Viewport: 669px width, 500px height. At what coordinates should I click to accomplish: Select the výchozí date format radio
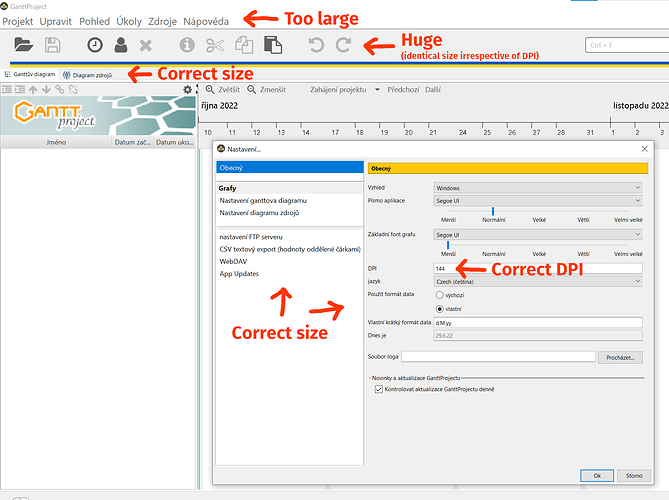pos(439,295)
